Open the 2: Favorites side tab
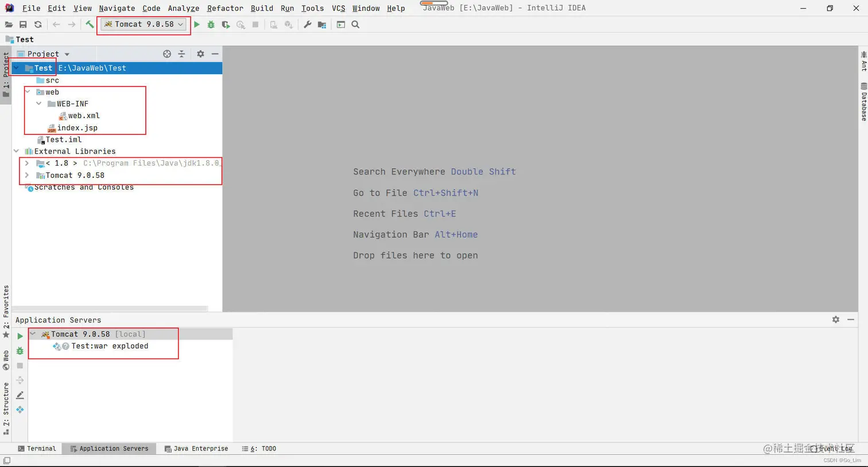The image size is (868, 467). tap(6, 312)
